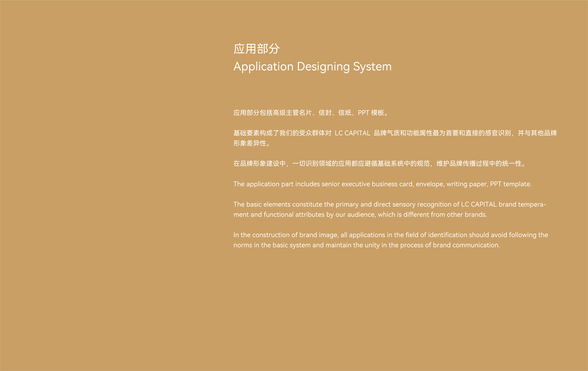Click the sentence "The application part includes senior executive..."
Viewport: 588px width, 371px height.
coord(382,184)
